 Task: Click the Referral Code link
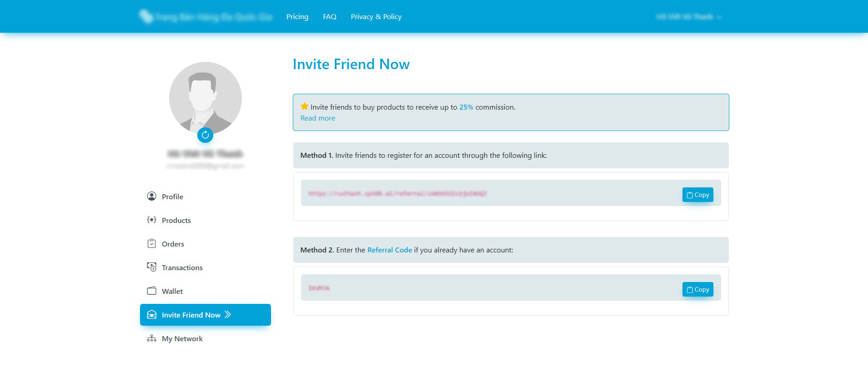pyautogui.click(x=390, y=250)
